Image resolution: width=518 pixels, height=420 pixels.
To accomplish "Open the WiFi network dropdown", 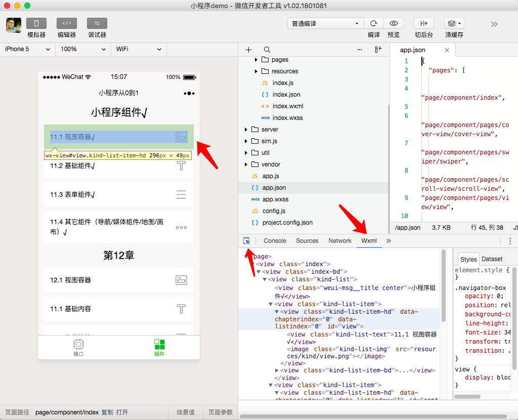I will 139,49.
